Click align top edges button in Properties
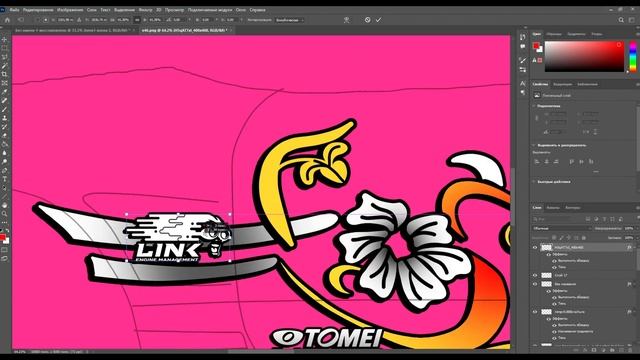The image size is (640, 360). [572, 162]
